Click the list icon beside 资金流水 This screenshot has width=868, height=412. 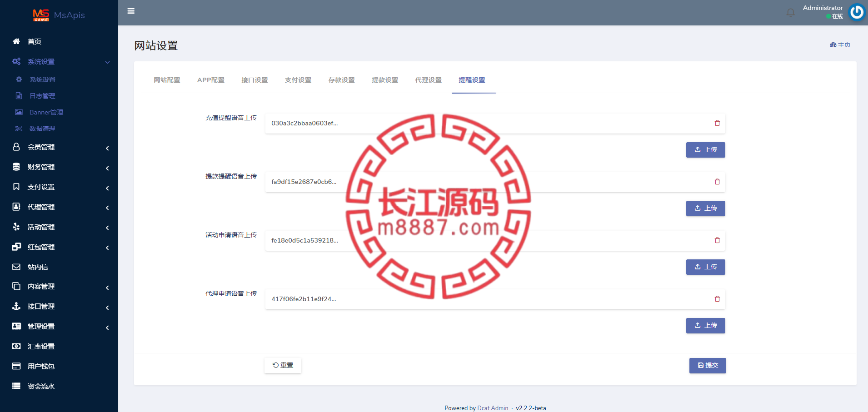coord(16,386)
